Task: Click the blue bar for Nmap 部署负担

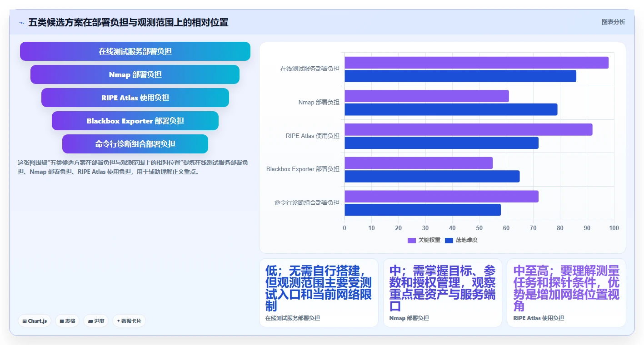Action: coord(451,109)
